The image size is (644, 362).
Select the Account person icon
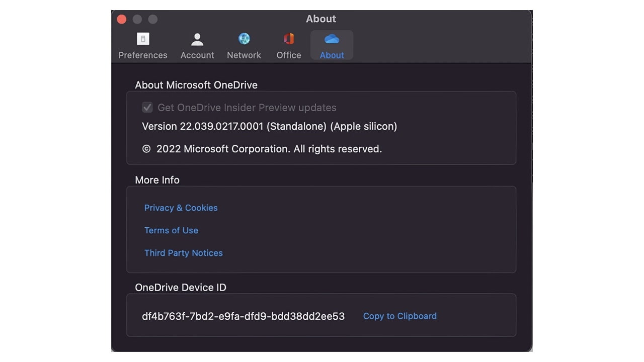click(x=197, y=39)
